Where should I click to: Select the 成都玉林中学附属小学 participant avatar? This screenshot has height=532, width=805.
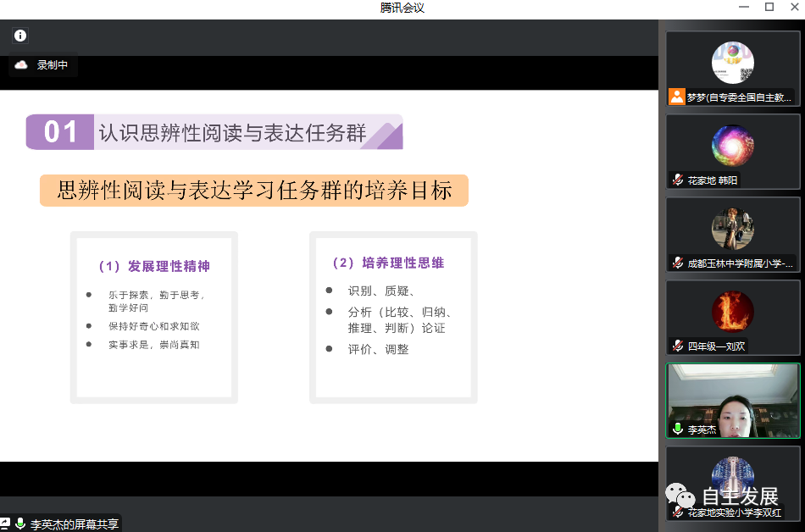tap(733, 229)
